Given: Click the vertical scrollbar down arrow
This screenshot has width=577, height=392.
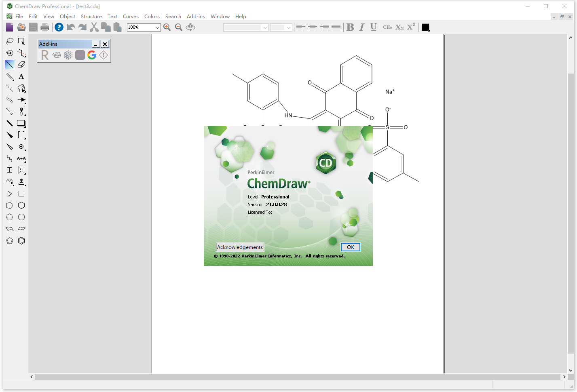Looking at the screenshot, I should pos(571,370).
